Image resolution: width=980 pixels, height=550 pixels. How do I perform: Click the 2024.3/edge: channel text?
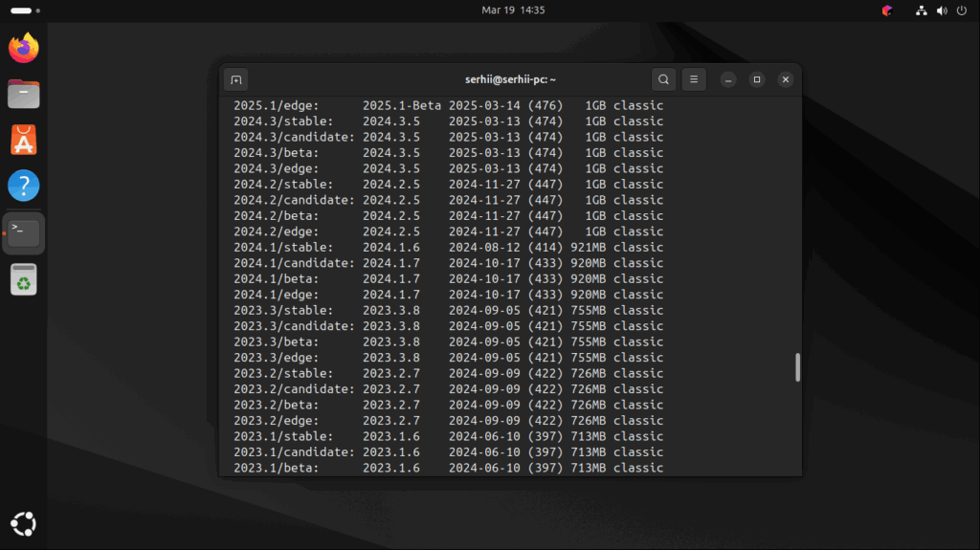277,168
